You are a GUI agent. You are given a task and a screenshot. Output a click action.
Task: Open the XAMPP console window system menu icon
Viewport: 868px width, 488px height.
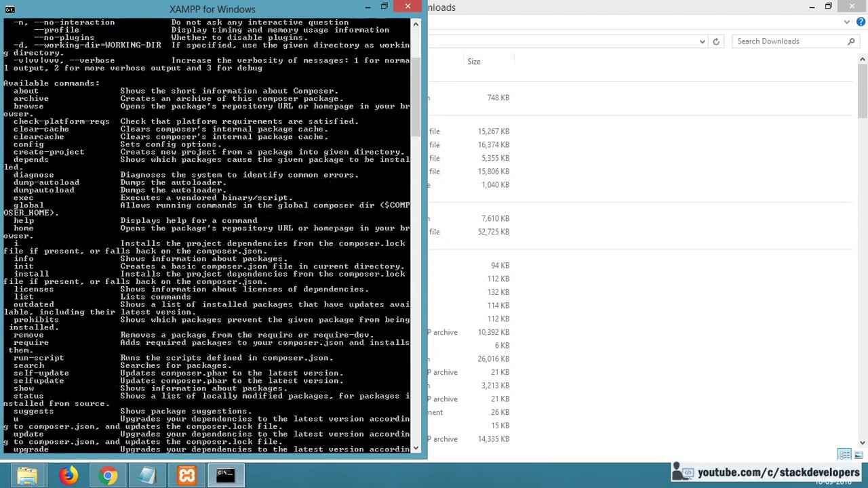tap(9, 9)
